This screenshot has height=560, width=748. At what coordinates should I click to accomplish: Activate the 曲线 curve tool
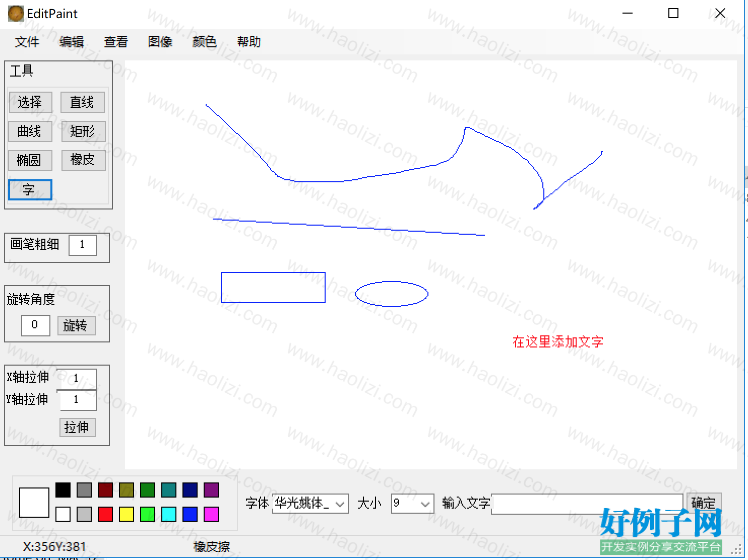[x=30, y=131]
